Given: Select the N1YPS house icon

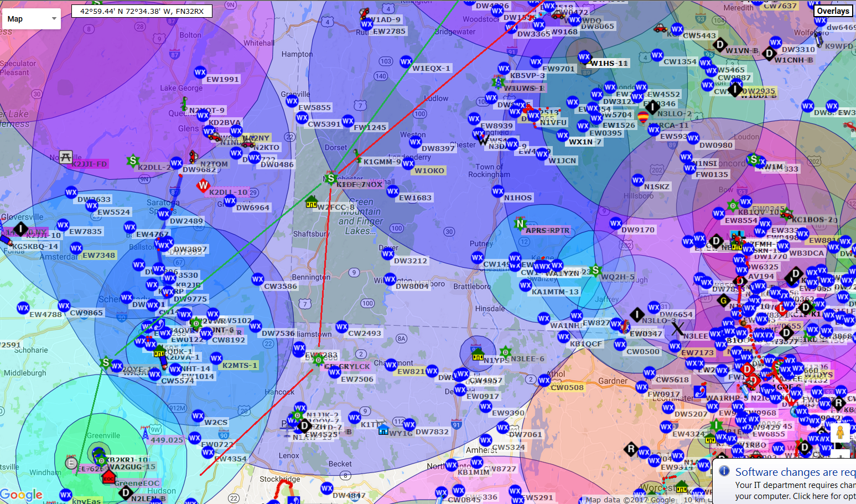Looking at the screenshot, I should coord(478,354).
